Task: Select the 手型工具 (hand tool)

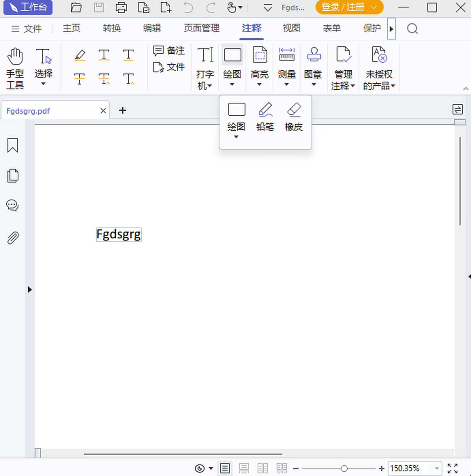Action: [15, 67]
